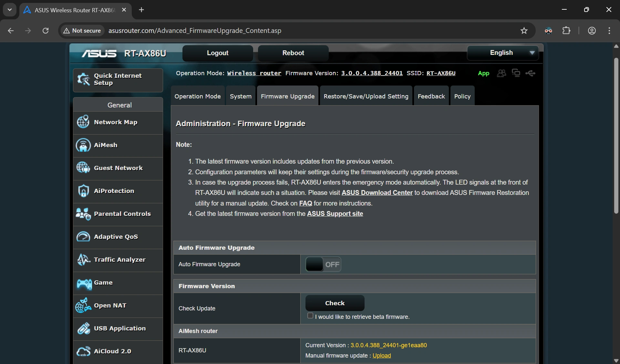The height and width of the screenshot is (364, 620).
Task: Open Traffic Analyzer icon
Action: pos(83,259)
